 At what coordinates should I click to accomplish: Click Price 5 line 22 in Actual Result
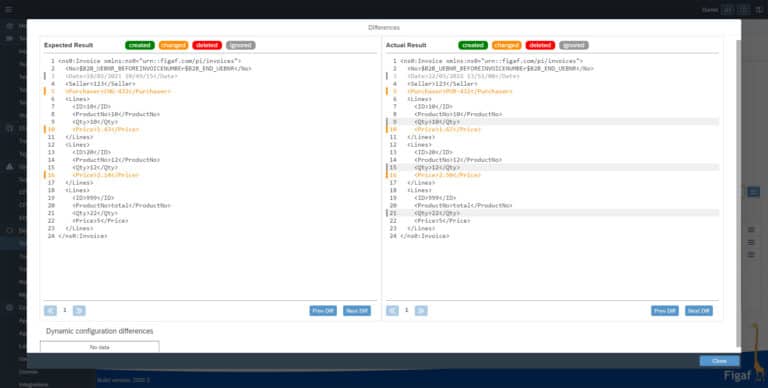(442, 220)
